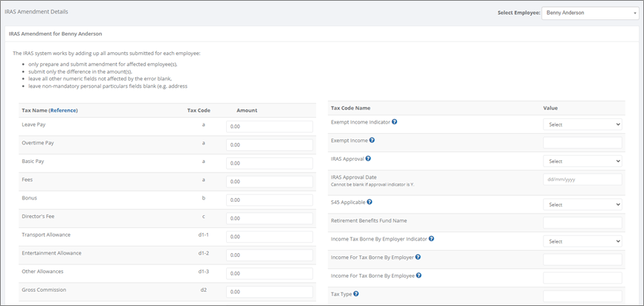Click the 'Retirement Benefits Fund Name' label
Image resolution: width=644 pixels, height=306 pixels.
point(369,220)
